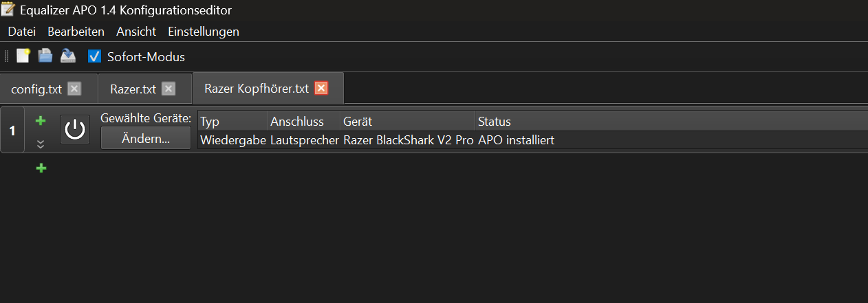This screenshot has height=303, width=868.
Task: Expand row 1 with the double chevron
Action: point(41,144)
